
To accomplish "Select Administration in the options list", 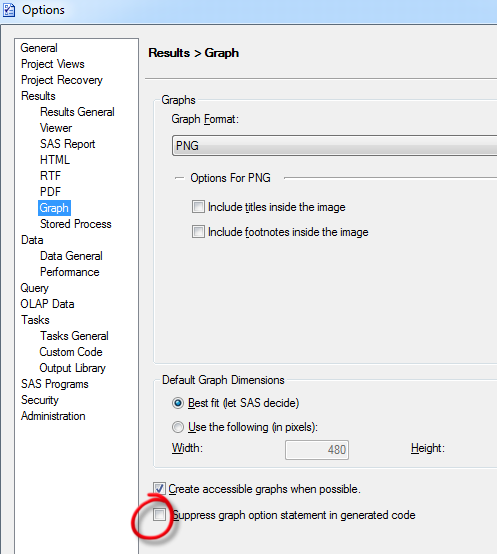I will tap(53, 416).
